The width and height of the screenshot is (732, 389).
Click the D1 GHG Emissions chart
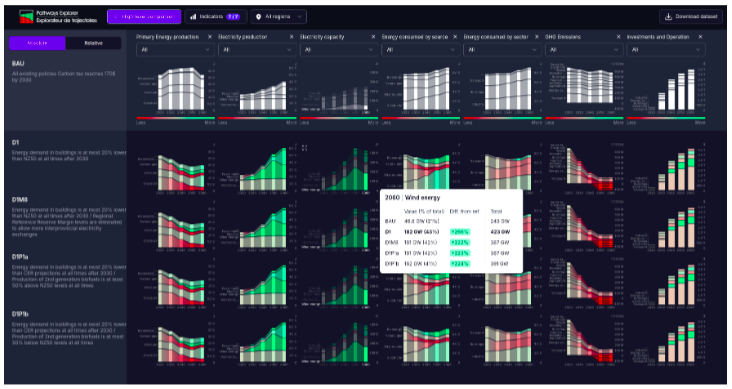pos(584,169)
